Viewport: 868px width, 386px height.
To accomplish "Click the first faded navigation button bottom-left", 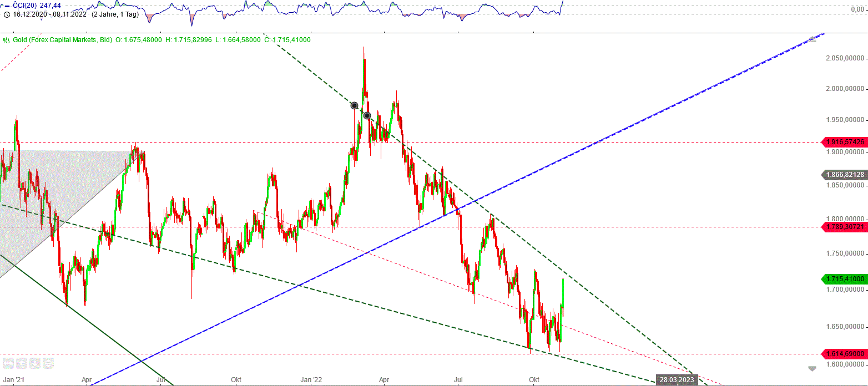I will 8,363.
